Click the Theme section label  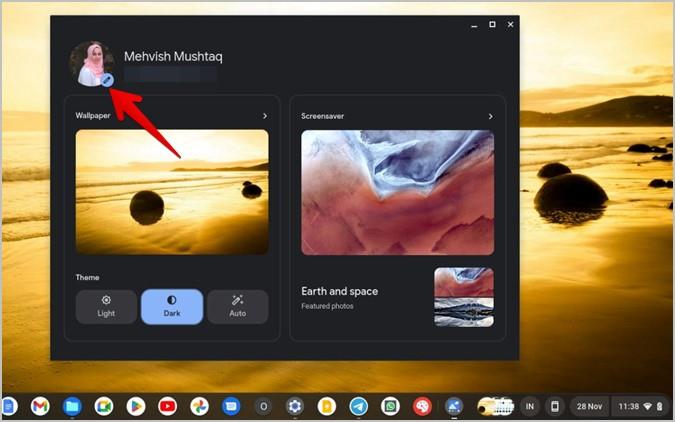click(x=87, y=277)
